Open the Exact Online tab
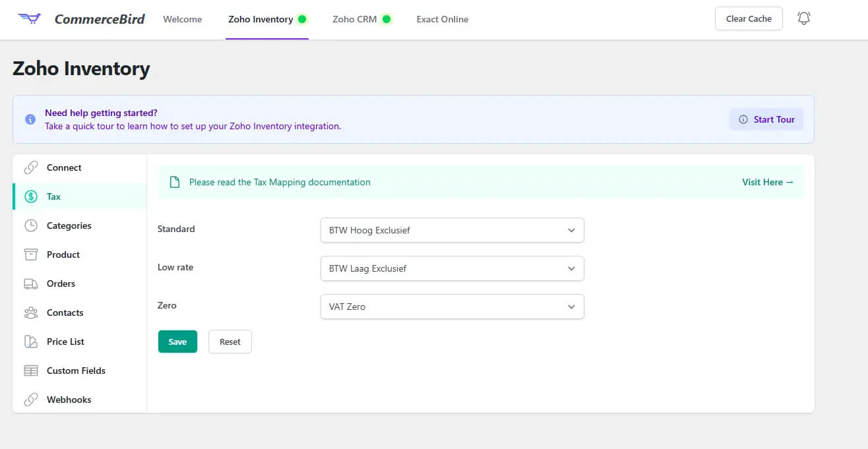 (442, 19)
